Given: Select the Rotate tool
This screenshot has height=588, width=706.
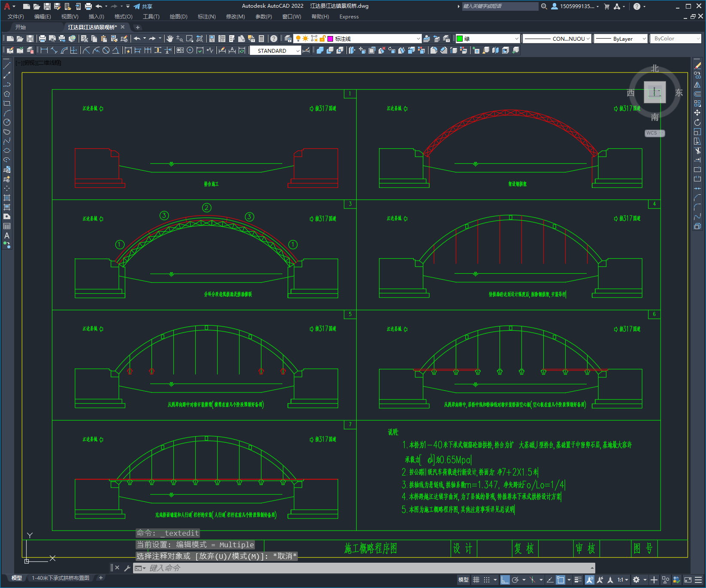Looking at the screenshot, I should 697,122.
